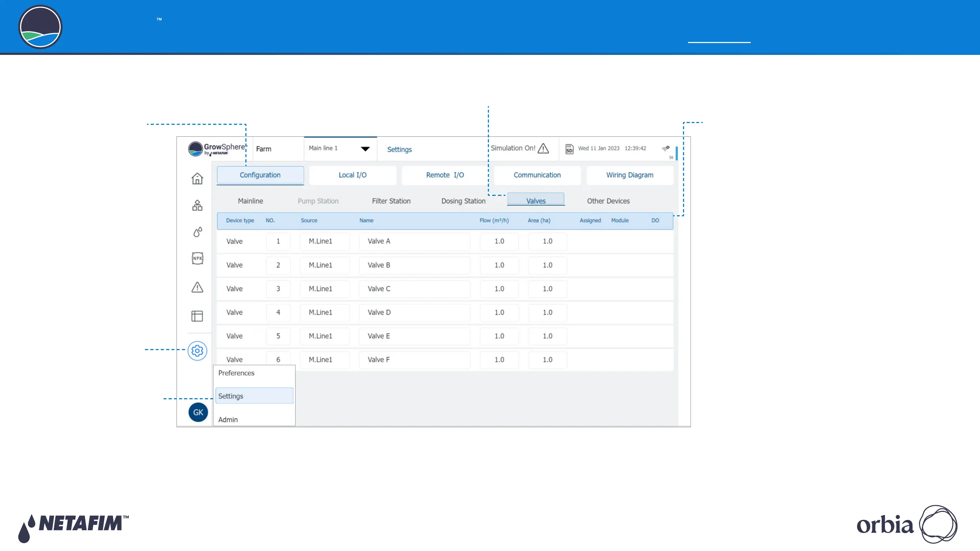
Task: Choose Settings from the popup menu
Action: point(254,396)
